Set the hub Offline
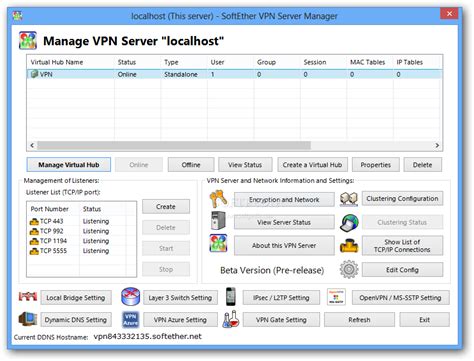This screenshot has width=474, height=361. point(191,165)
